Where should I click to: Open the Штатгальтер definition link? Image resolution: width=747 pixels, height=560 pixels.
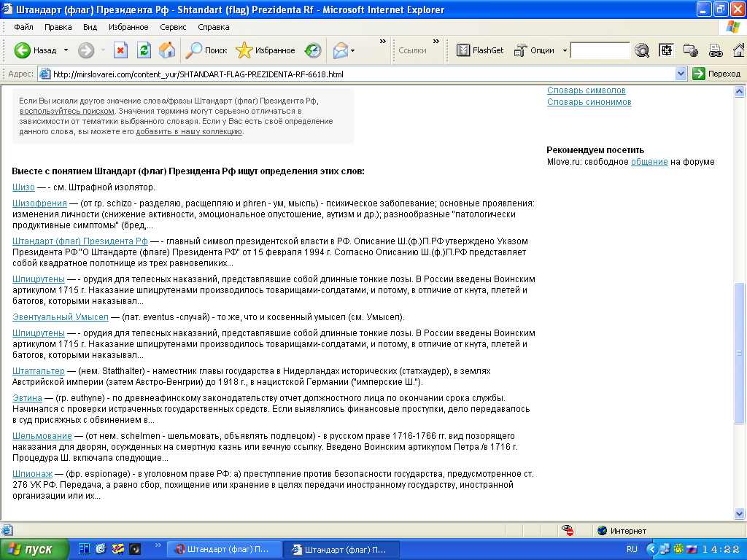[38, 371]
